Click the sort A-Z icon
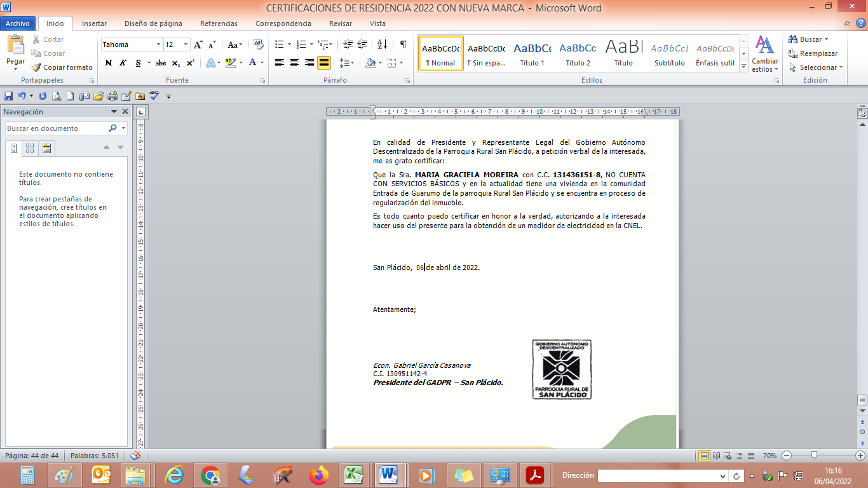 click(382, 44)
